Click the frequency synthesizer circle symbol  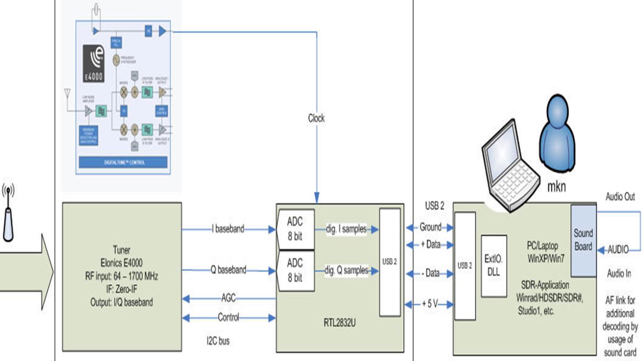pos(116,60)
